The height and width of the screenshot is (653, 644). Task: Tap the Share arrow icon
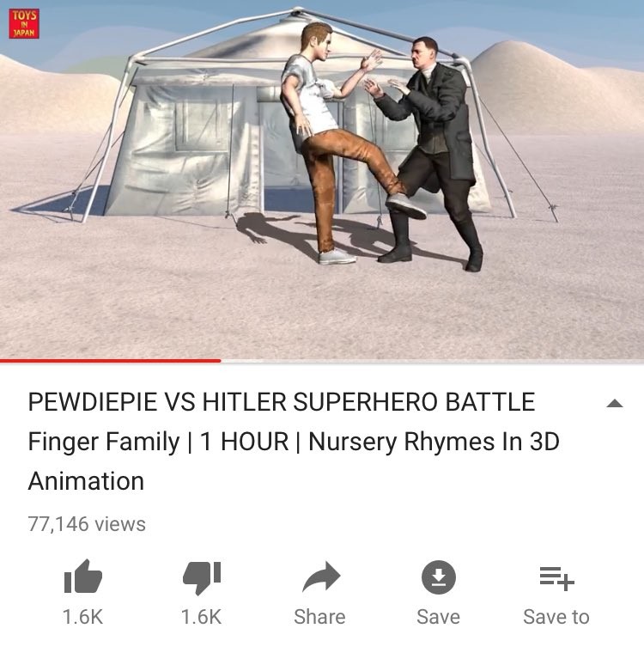tap(321, 577)
